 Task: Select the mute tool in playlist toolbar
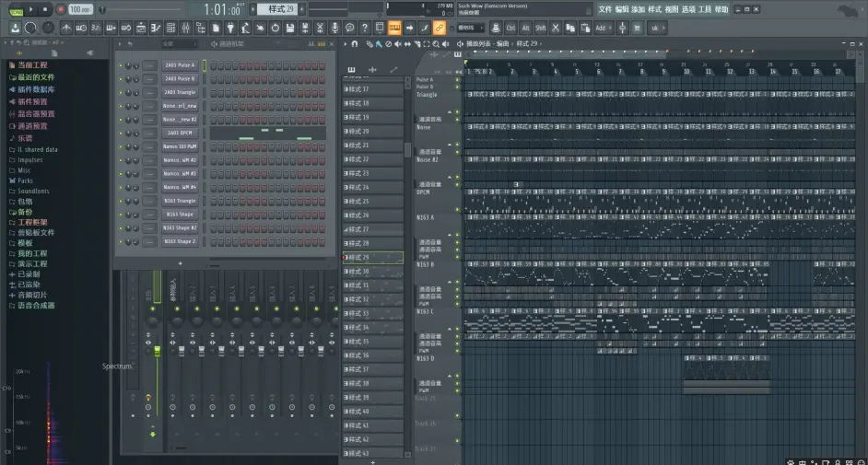[397, 43]
